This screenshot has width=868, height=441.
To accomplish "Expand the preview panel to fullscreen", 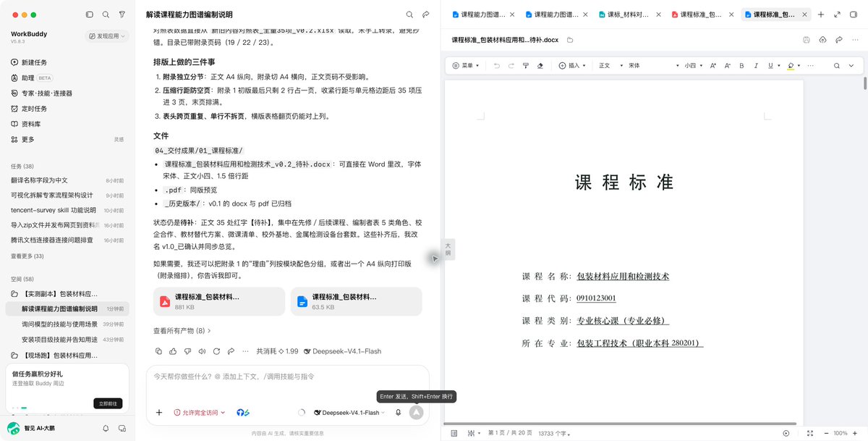I will coord(838,14).
